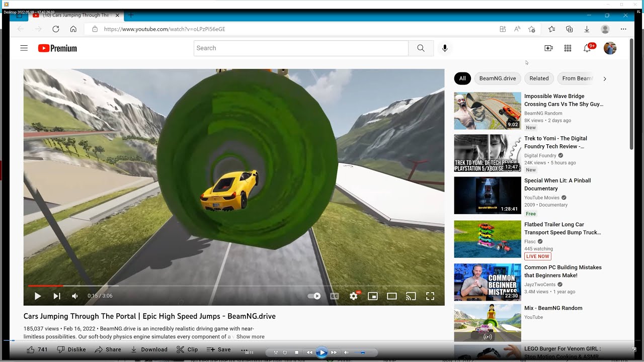Open the Edge profile icon
The width and height of the screenshot is (644, 362).
(x=605, y=29)
